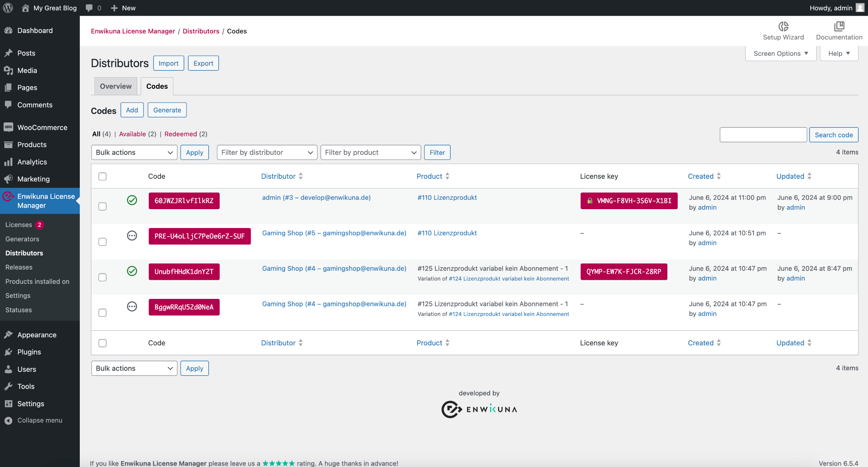This screenshot has height=467, width=868.
Task: Sort by Updated column in header
Action: 794,176
